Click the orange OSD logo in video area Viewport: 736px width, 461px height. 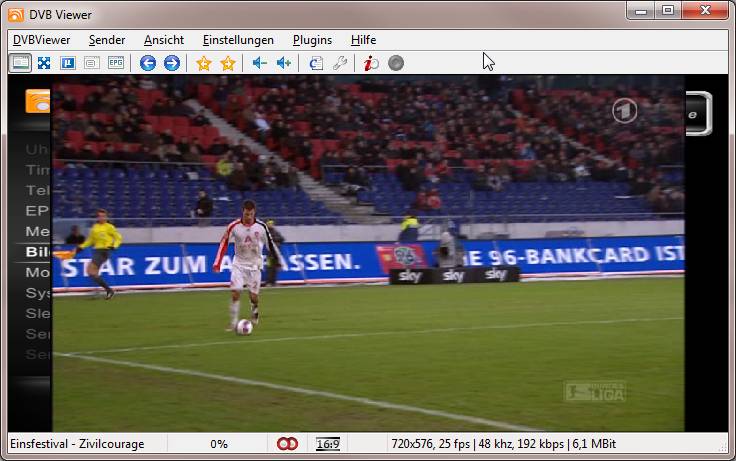tap(38, 101)
